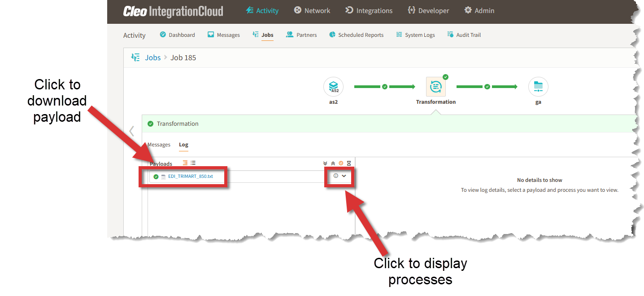Open System Logs
The width and height of the screenshot is (644, 296).
click(415, 35)
